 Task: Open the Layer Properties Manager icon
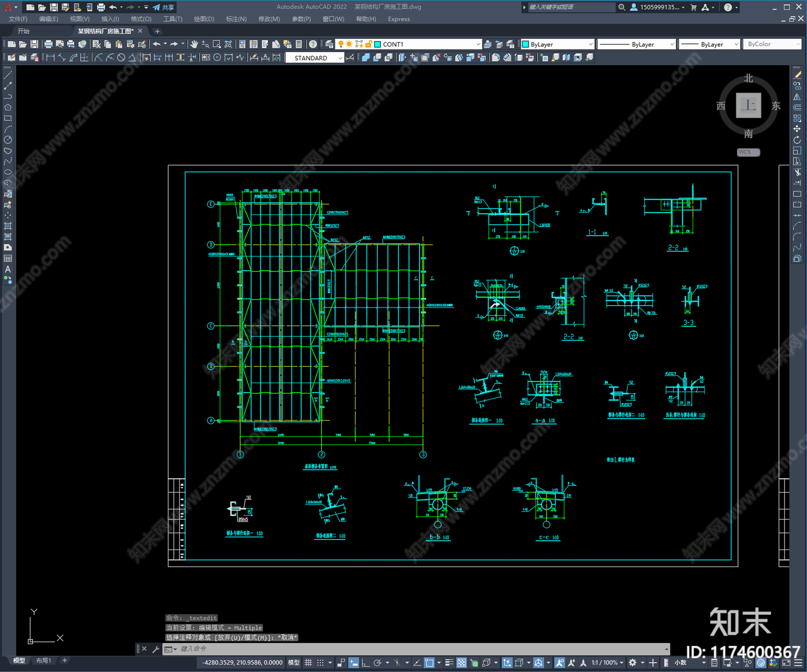point(329,44)
